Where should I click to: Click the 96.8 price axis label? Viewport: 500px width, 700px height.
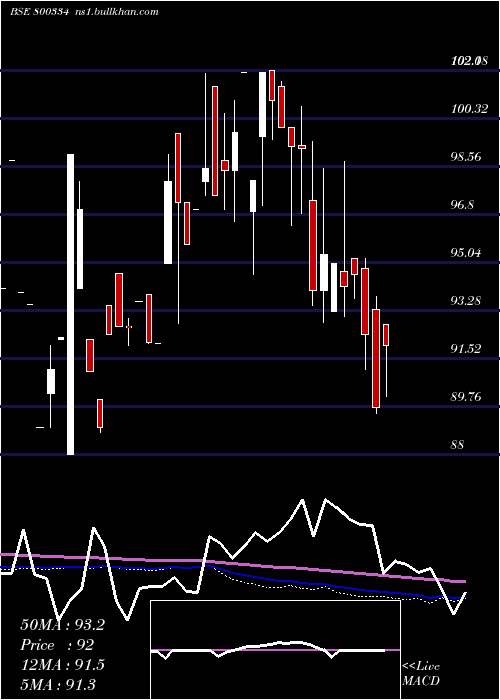click(462, 205)
